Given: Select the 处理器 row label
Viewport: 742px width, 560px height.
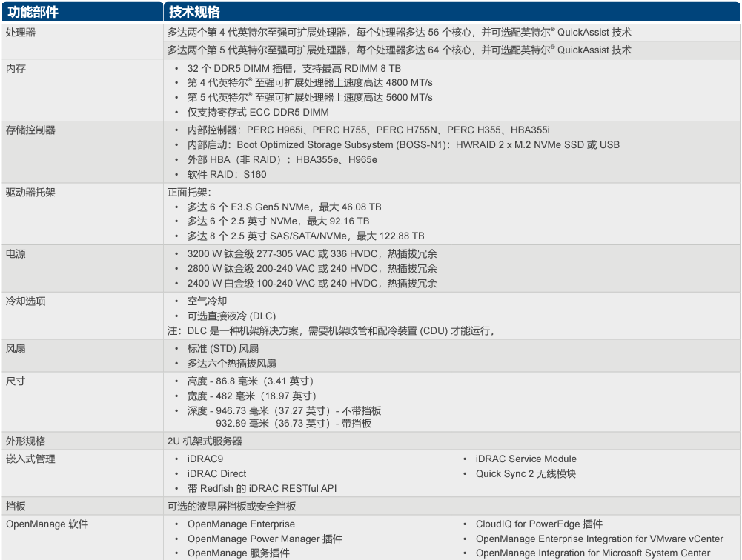Looking at the screenshot, I should coord(20,32).
